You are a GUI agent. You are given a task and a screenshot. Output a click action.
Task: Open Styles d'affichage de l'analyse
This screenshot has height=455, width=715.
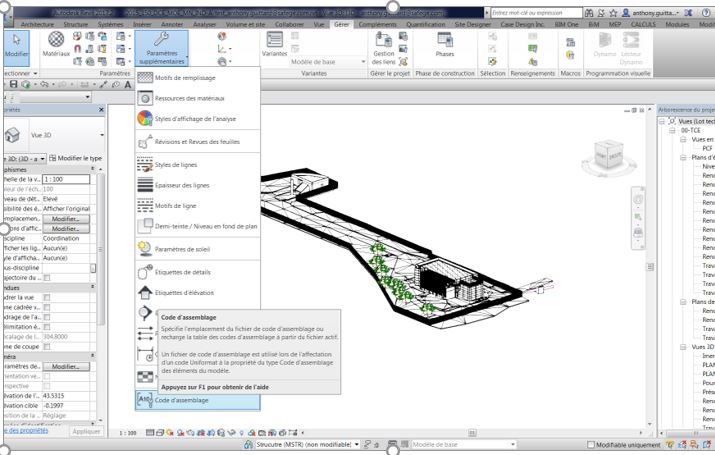click(x=145, y=118)
